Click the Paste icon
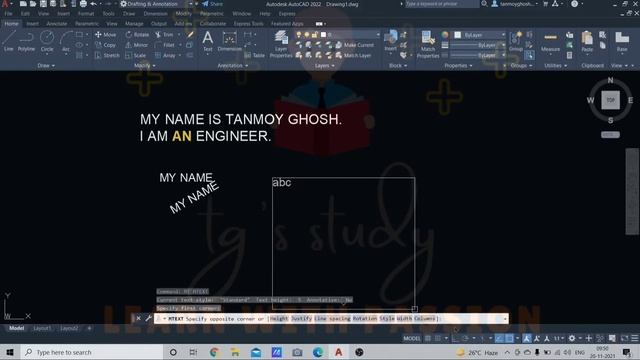640x360 pixels. tap(587, 38)
